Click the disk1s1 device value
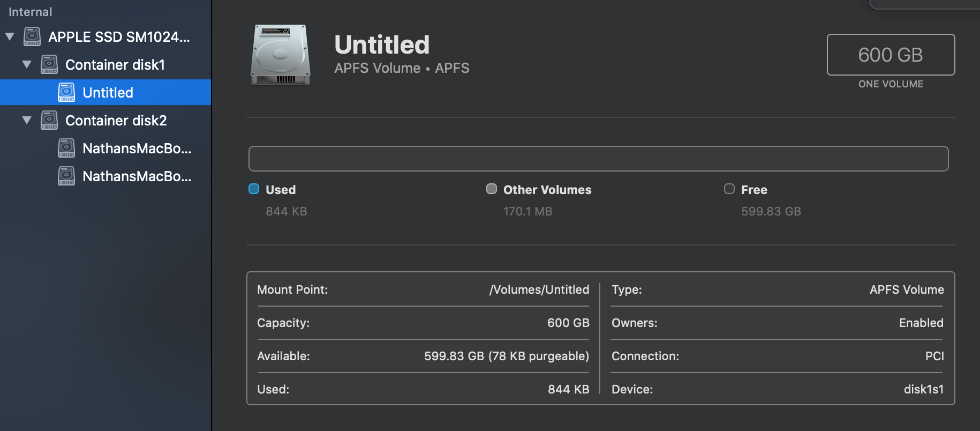Screen dimensions: 980x431 923,389
